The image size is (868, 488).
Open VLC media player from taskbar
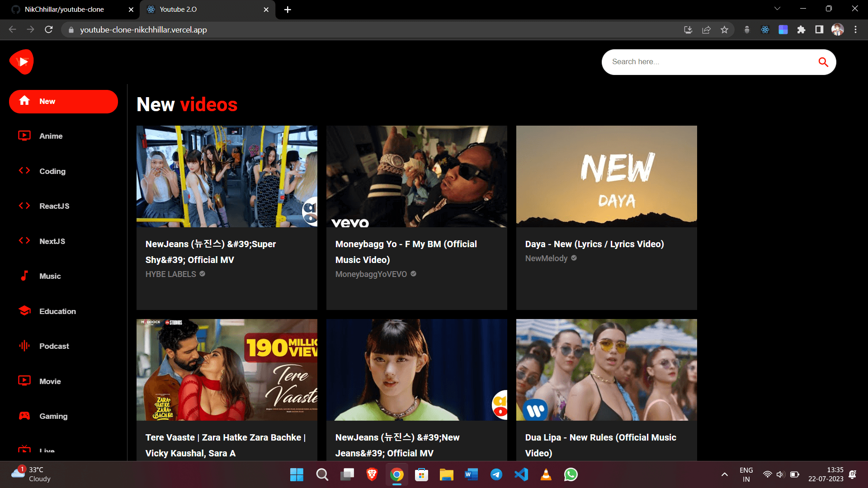546,474
